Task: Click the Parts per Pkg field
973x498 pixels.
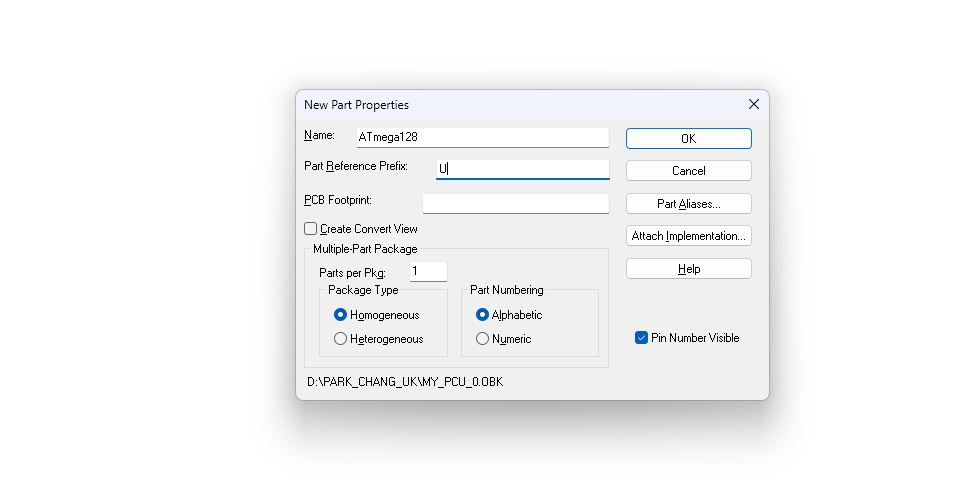Action: pyautogui.click(x=428, y=271)
